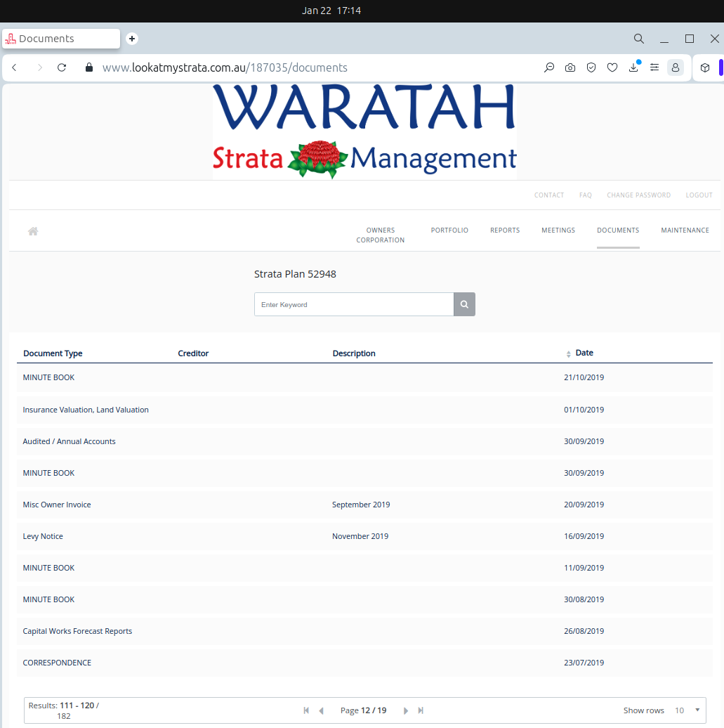Submit keyword search with magnifier button
The image size is (724, 728).
coord(464,304)
